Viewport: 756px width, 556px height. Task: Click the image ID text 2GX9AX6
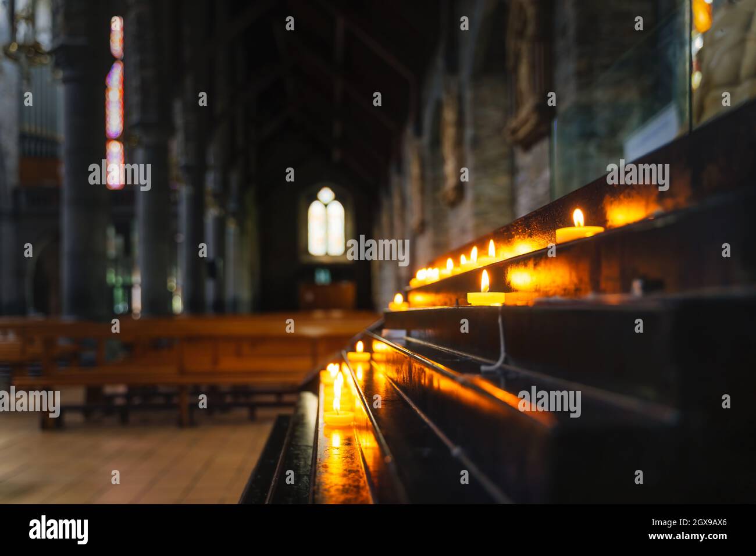click(697, 522)
